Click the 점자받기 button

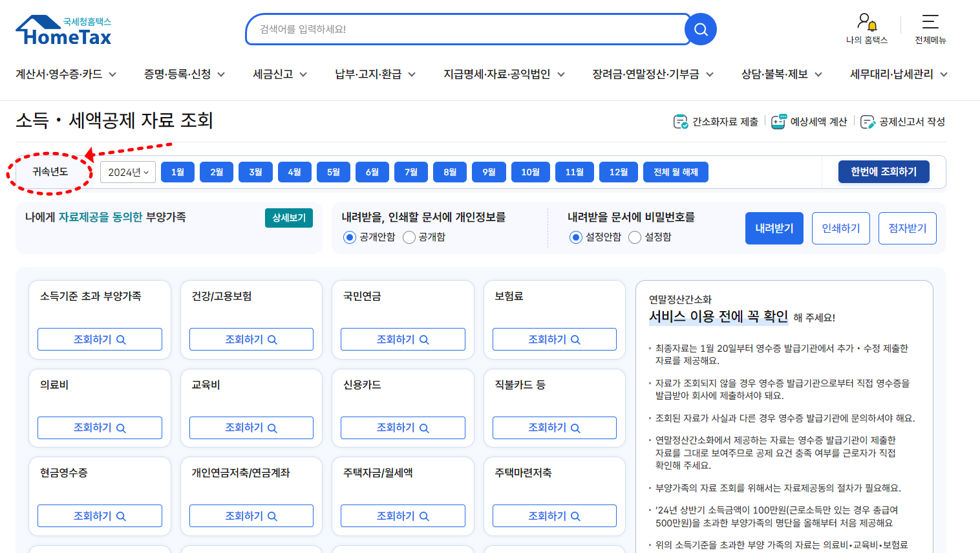[x=908, y=228]
